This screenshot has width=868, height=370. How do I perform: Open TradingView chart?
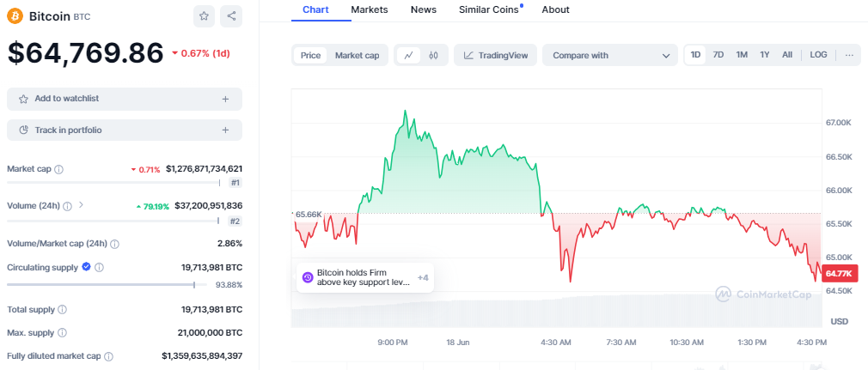point(495,55)
